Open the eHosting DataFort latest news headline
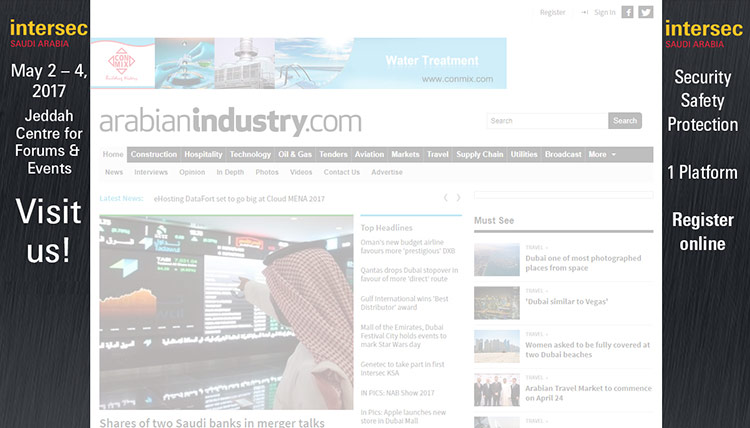This screenshot has height=428, width=750. click(x=239, y=198)
